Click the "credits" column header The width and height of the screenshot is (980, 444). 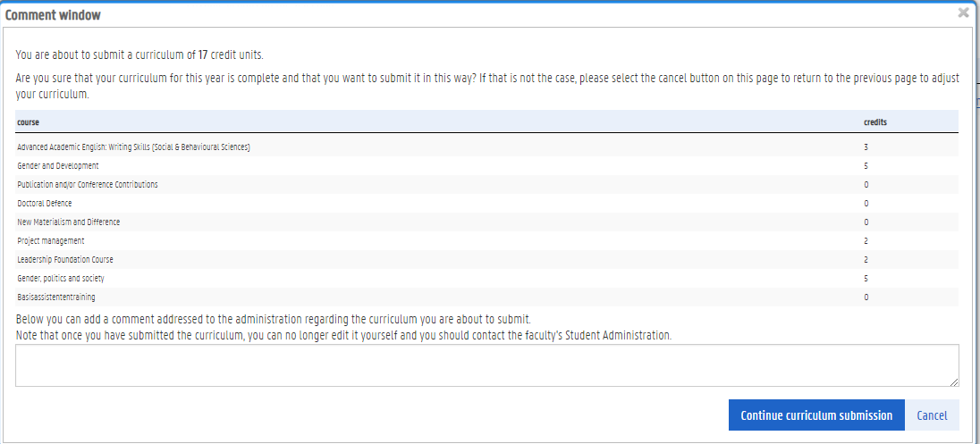[874, 121]
